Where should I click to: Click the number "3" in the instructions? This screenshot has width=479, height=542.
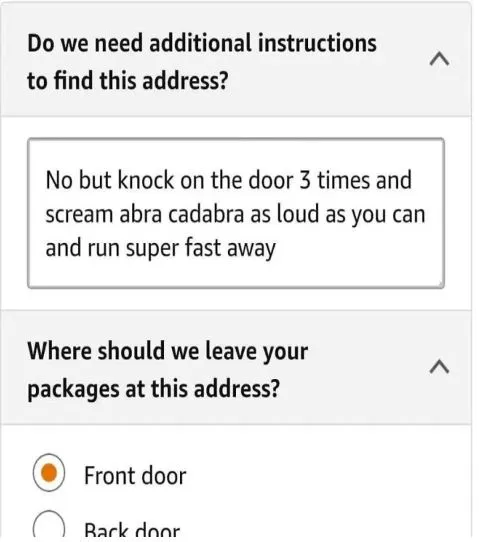coord(305,180)
